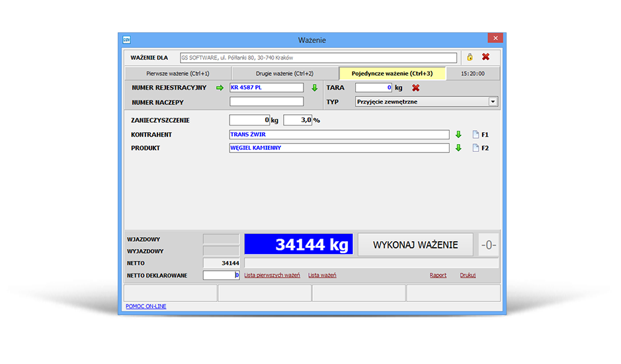Switch to the Drugie ważenie tab

coord(284,73)
